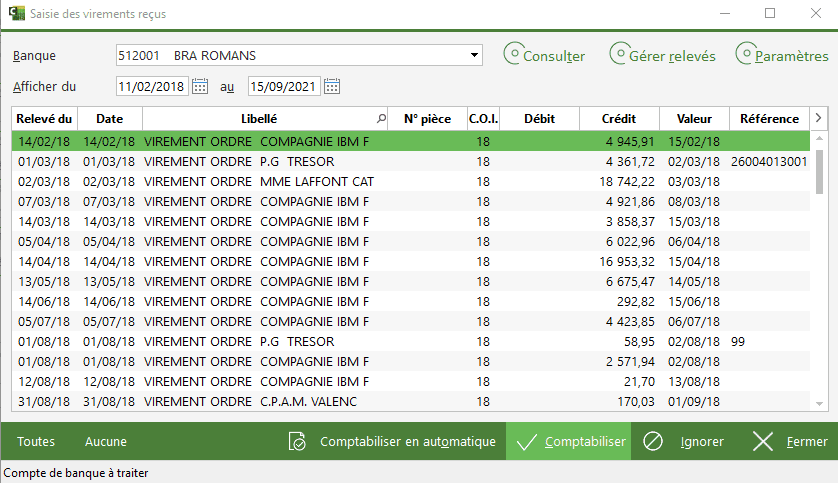Open calendar picker for start date
The image size is (838, 483).
point(200,87)
